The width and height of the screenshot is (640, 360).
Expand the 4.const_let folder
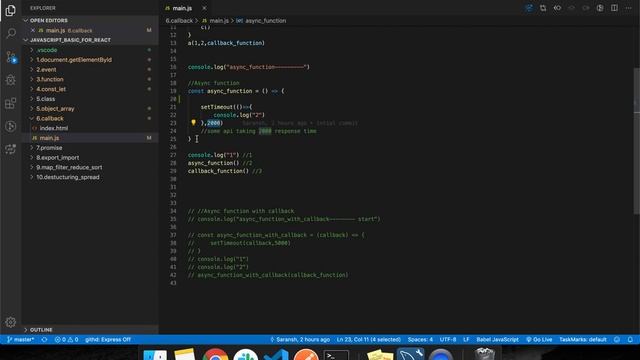(x=51, y=89)
